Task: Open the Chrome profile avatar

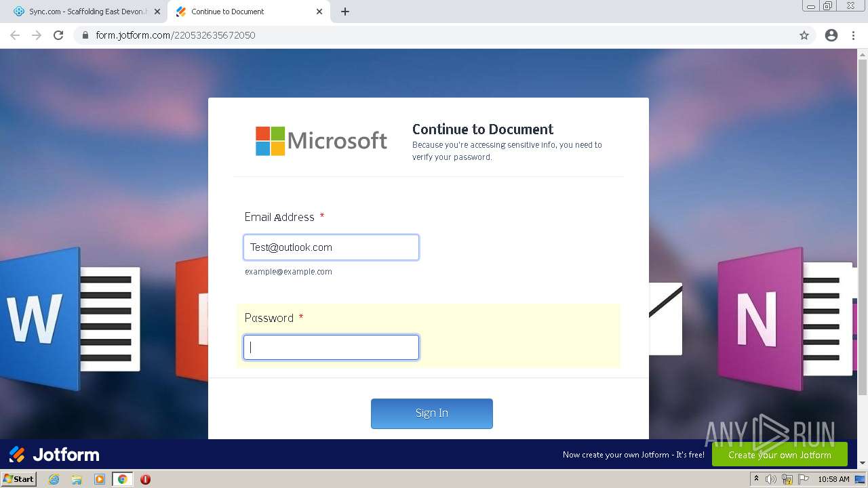Action: point(831,35)
